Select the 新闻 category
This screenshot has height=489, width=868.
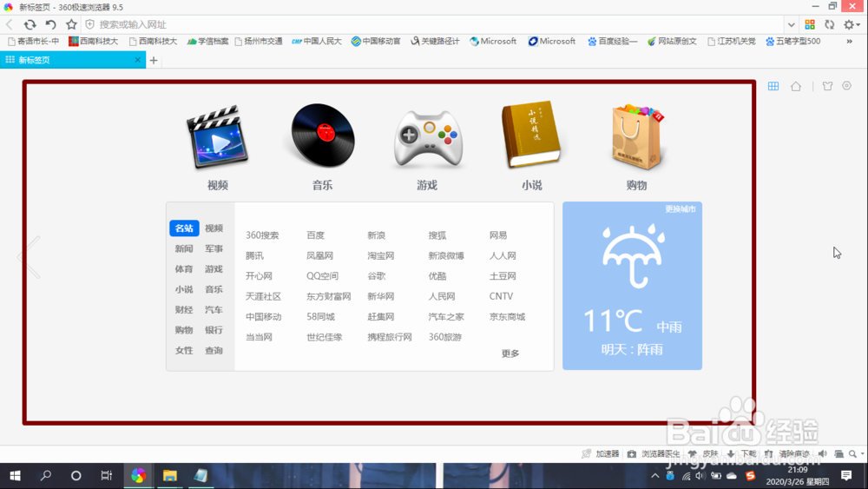point(184,248)
